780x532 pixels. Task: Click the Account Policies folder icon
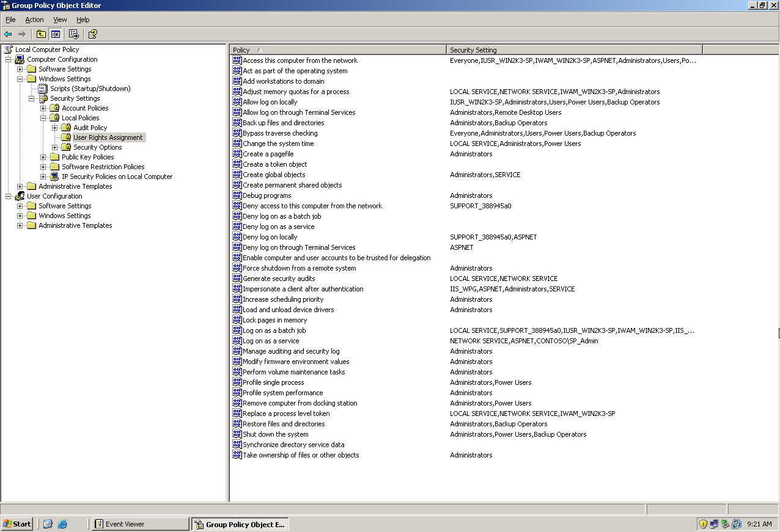click(54, 108)
